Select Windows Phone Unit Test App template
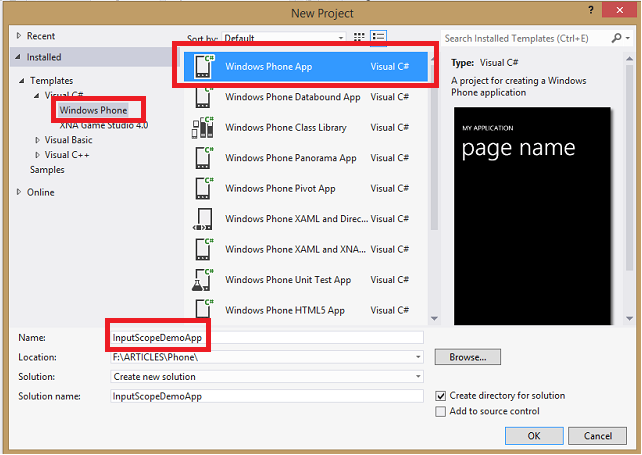Screen dimensions: 642x455 [x=305, y=280]
